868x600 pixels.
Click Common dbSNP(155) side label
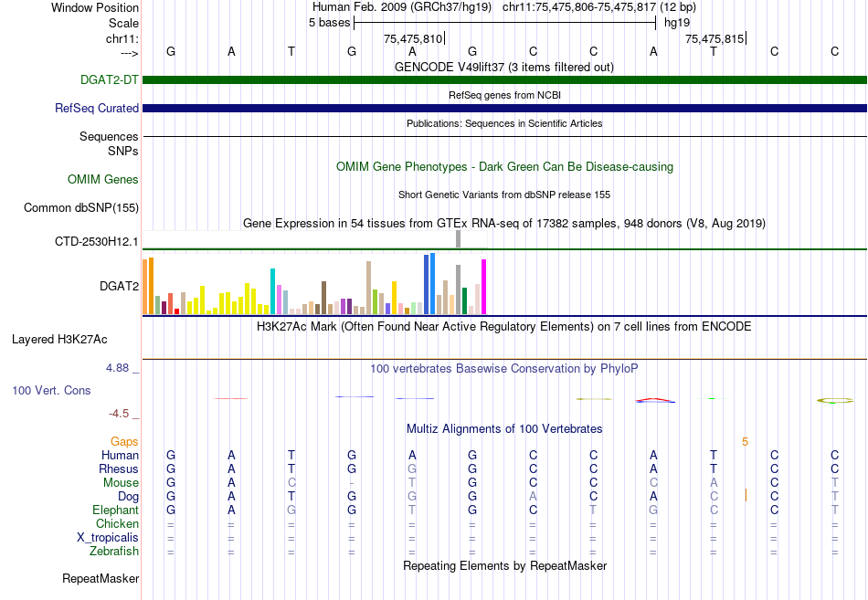(x=80, y=207)
